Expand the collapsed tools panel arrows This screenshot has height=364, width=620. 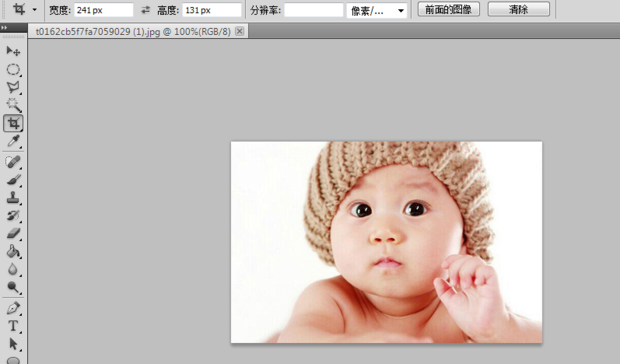pyautogui.click(x=4, y=28)
